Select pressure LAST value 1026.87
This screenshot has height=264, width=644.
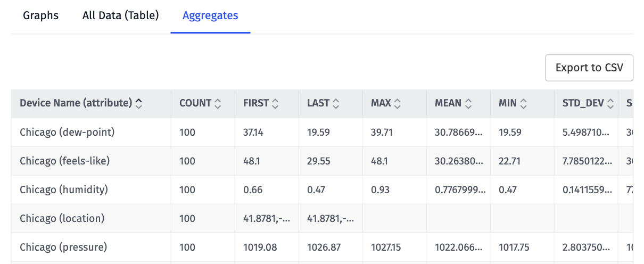pyautogui.click(x=324, y=247)
